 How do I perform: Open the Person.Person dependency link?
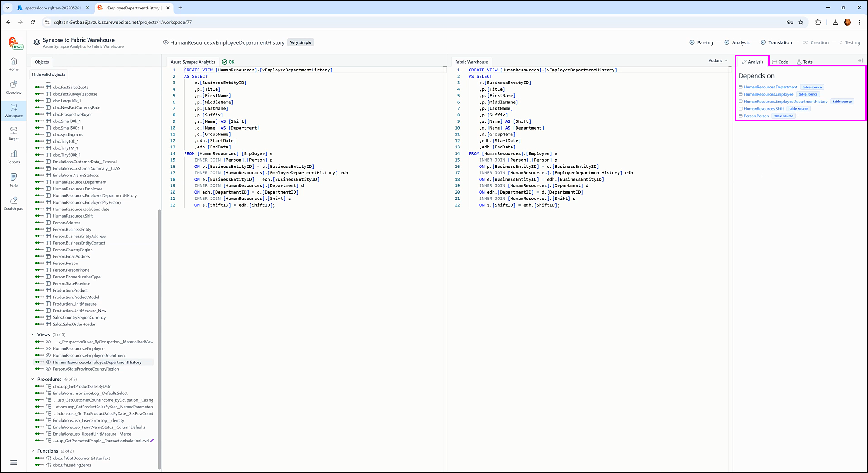pos(756,116)
